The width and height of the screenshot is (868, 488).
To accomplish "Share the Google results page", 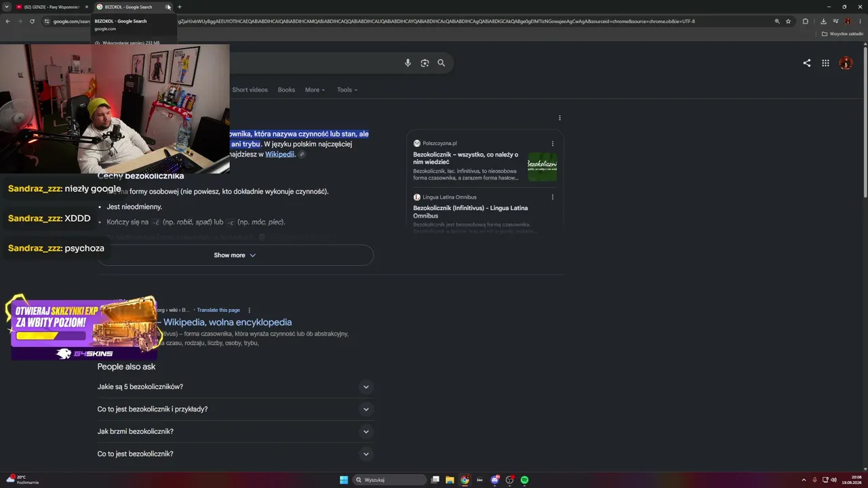I will tap(807, 63).
